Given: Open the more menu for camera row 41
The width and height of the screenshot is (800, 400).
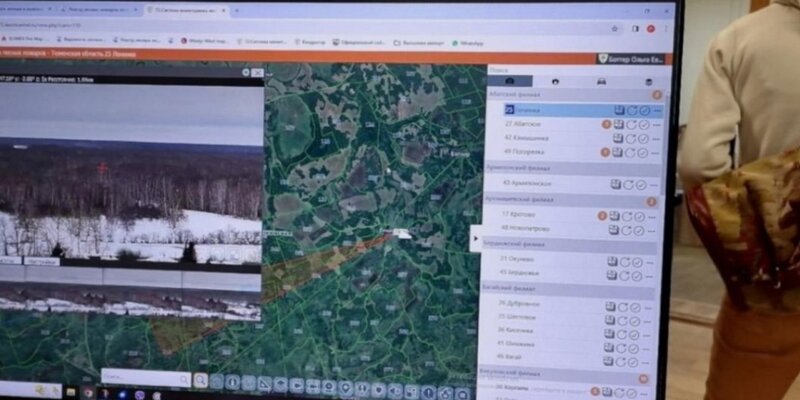Looking at the screenshot, I should tap(645, 349).
